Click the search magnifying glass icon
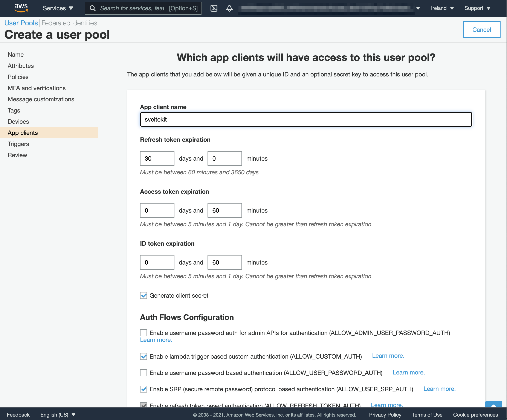 click(93, 8)
